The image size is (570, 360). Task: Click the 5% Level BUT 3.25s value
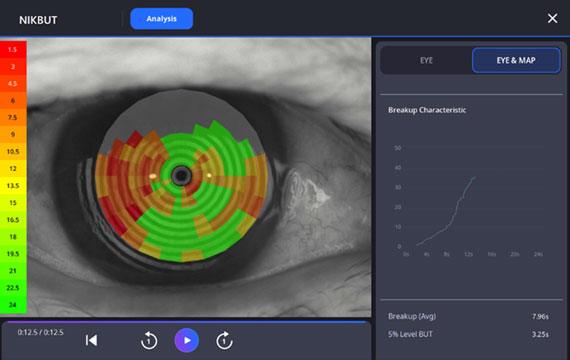click(540, 334)
